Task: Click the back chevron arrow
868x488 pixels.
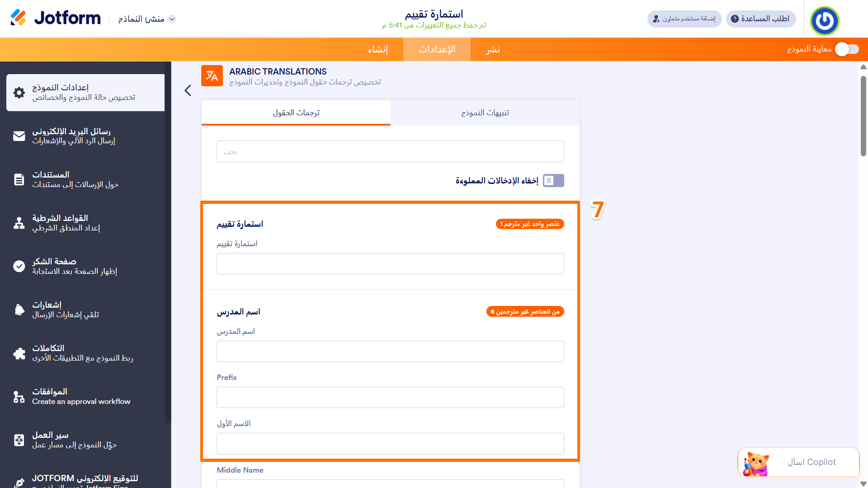Action: pos(188,90)
